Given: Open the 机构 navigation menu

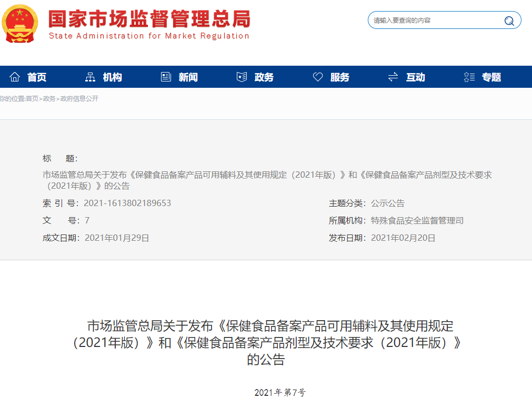Looking at the screenshot, I should pos(112,77).
